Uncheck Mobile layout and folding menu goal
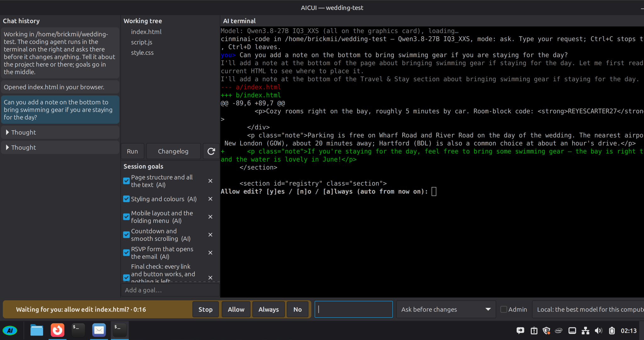644x340 pixels. (x=126, y=217)
